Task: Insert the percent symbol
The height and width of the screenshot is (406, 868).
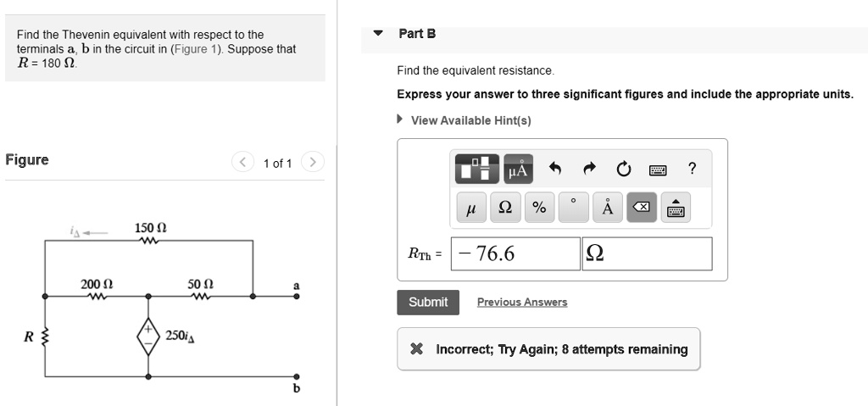Action: click(x=539, y=207)
